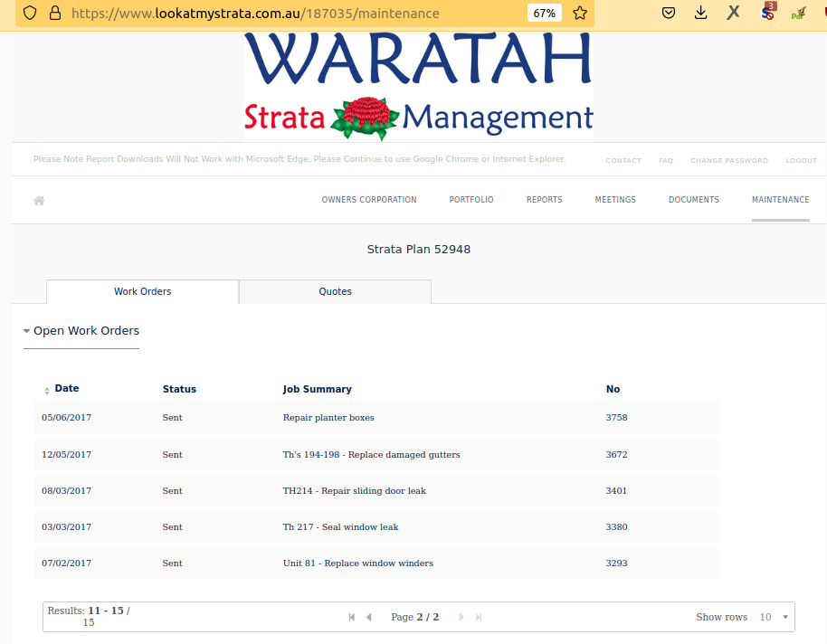
Task: Open the Meetings menu
Action: (615, 200)
